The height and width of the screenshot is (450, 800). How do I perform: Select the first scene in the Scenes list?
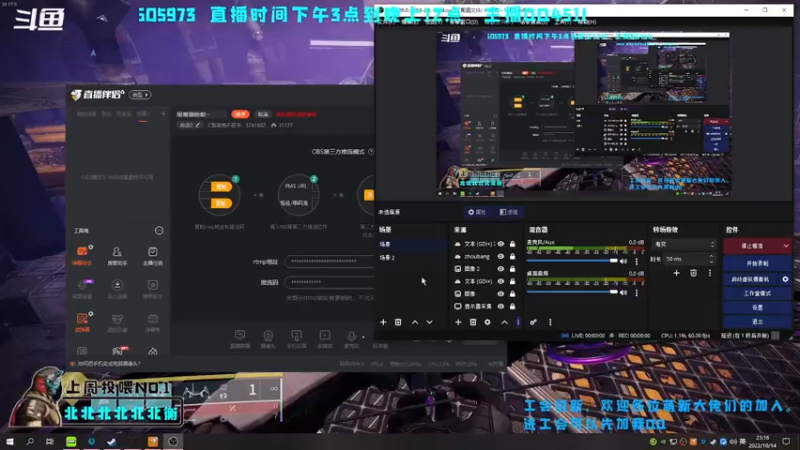click(x=412, y=244)
